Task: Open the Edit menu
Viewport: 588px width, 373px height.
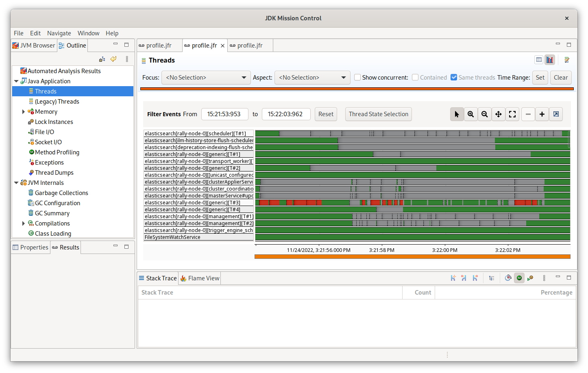Action: coord(35,33)
